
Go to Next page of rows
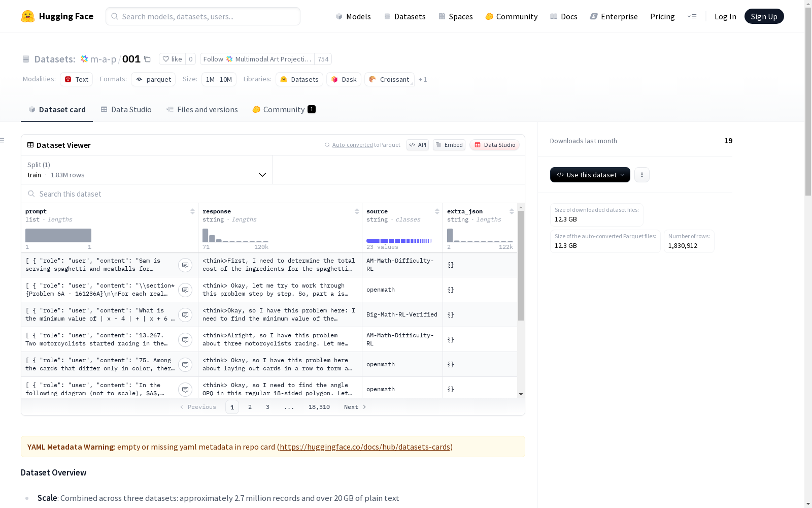tap(355, 407)
